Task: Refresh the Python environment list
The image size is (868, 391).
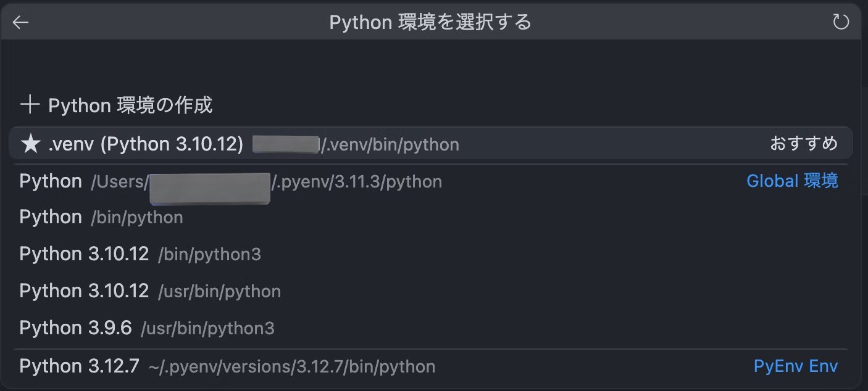Action: pyautogui.click(x=841, y=23)
